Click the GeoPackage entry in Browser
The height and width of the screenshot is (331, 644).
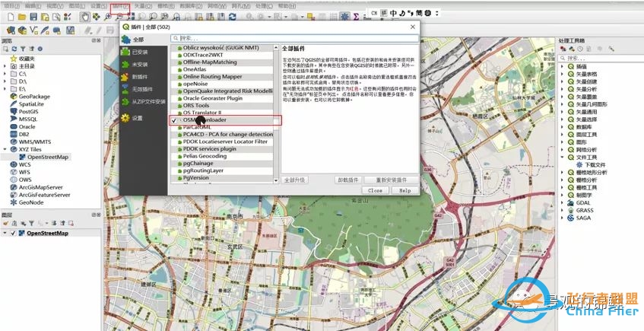tap(34, 97)
